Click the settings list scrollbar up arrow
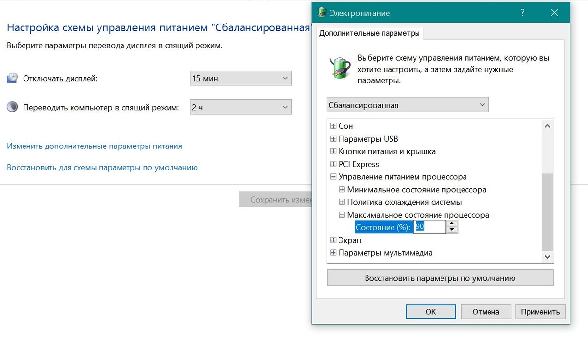Viewport: 588px width, 364px height. click(548, 126)
